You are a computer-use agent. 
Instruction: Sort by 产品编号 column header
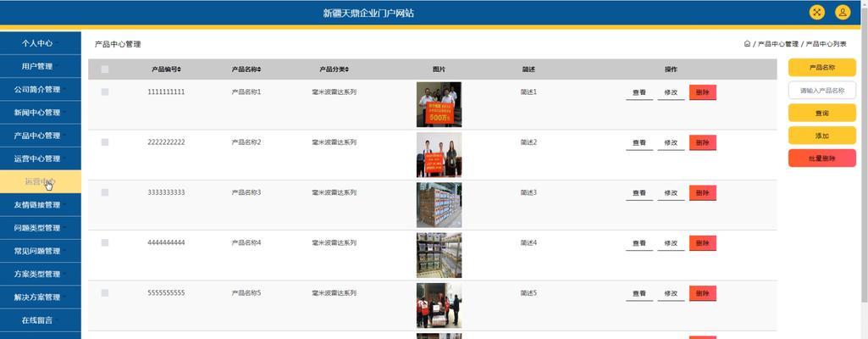[166, 69]
